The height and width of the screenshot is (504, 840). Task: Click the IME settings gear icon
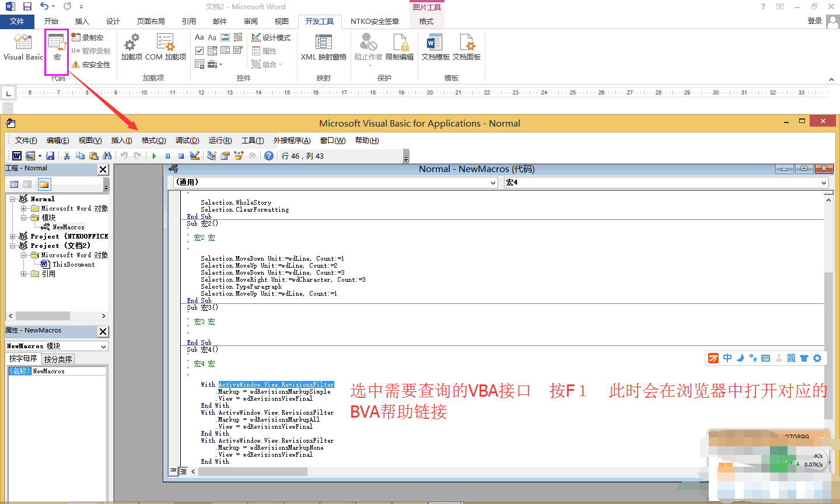(x=817, y=358)
